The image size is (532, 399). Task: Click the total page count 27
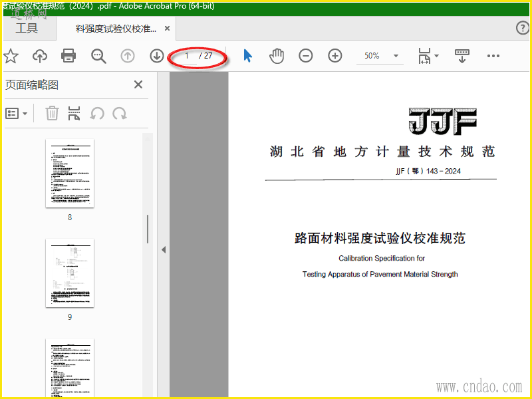coord(208,56)
